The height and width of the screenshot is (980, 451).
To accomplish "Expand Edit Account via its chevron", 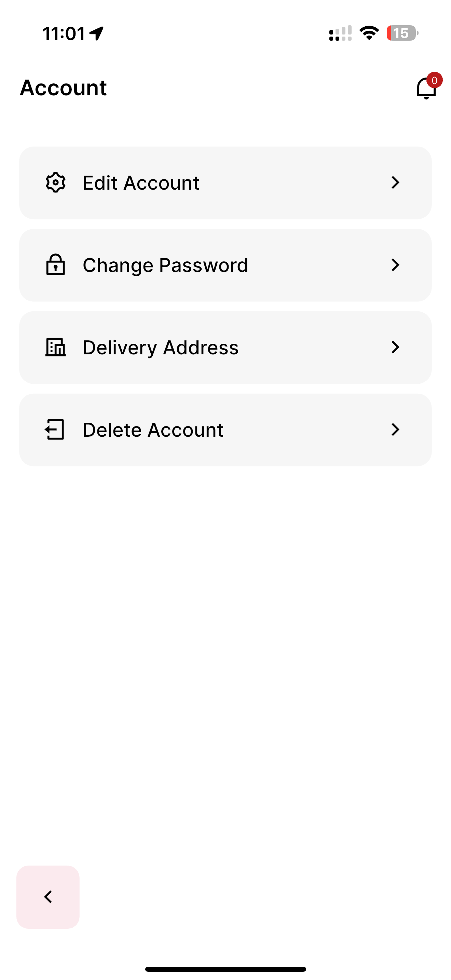I will (x=396, y=182).
